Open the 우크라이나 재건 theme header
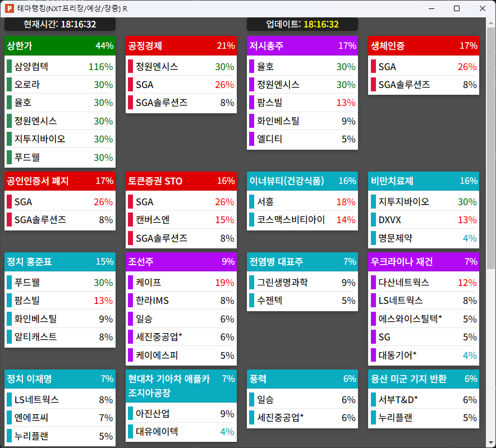 [x=424, y=262]
